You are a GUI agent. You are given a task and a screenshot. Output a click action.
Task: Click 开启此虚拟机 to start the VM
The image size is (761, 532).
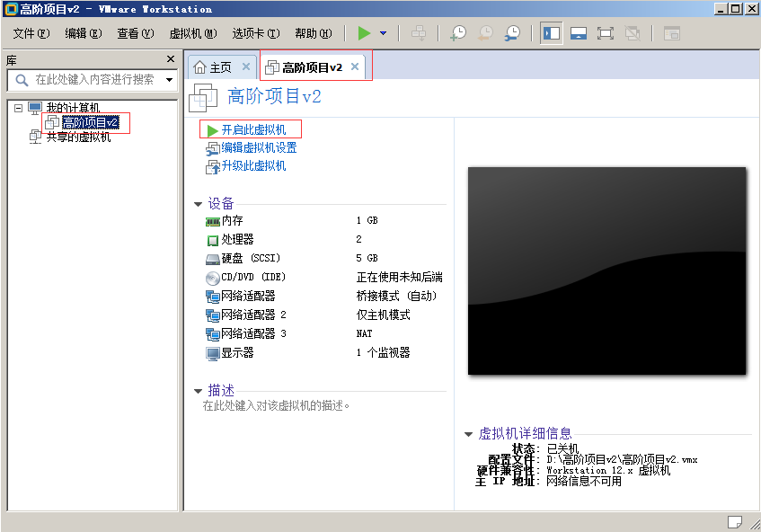pyautogui.click(x=252, y=130)
